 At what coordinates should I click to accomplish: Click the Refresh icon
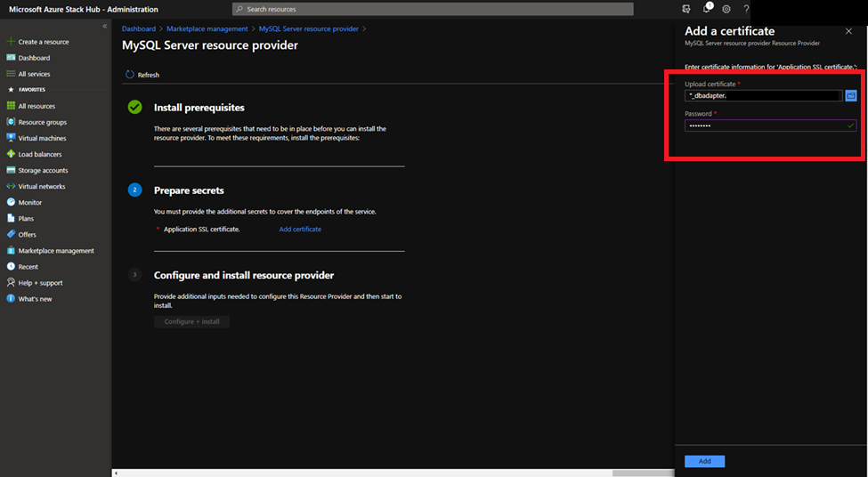pyautogui.click(x=130, y=75)
